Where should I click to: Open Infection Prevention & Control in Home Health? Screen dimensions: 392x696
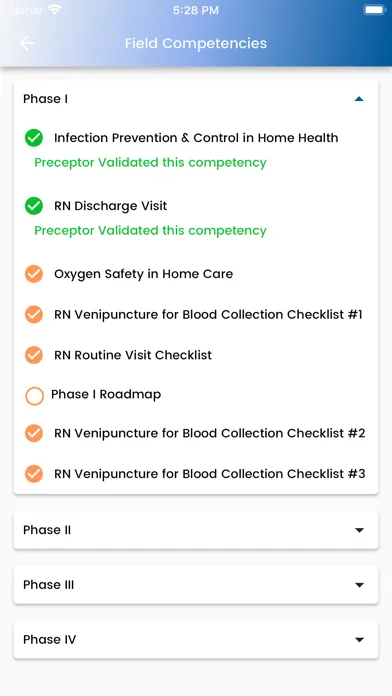(196, 138)
